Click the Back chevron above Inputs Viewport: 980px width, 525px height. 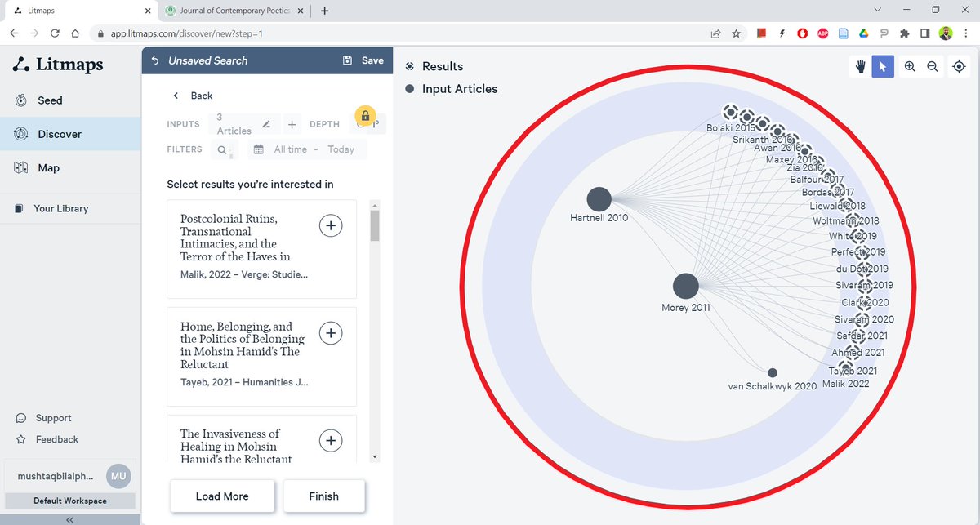coord(176,96)
